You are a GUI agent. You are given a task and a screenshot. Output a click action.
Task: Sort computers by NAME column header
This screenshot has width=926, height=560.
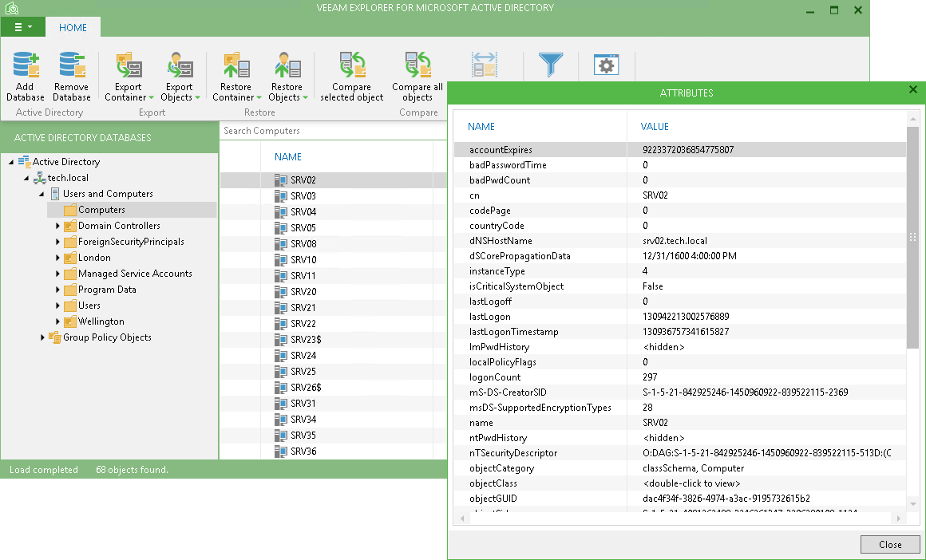coord(288,157)
